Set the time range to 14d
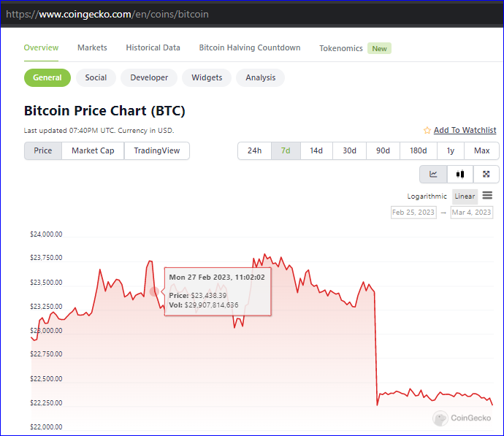This screenshot has width=504, height=436. click(316, 150)
